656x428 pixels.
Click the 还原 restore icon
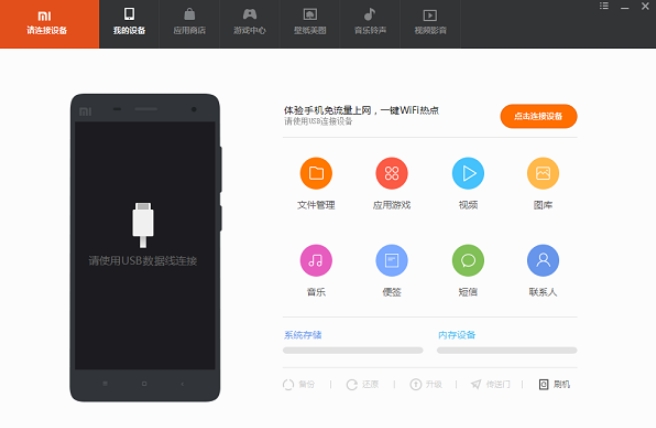[x=352, y=384]
